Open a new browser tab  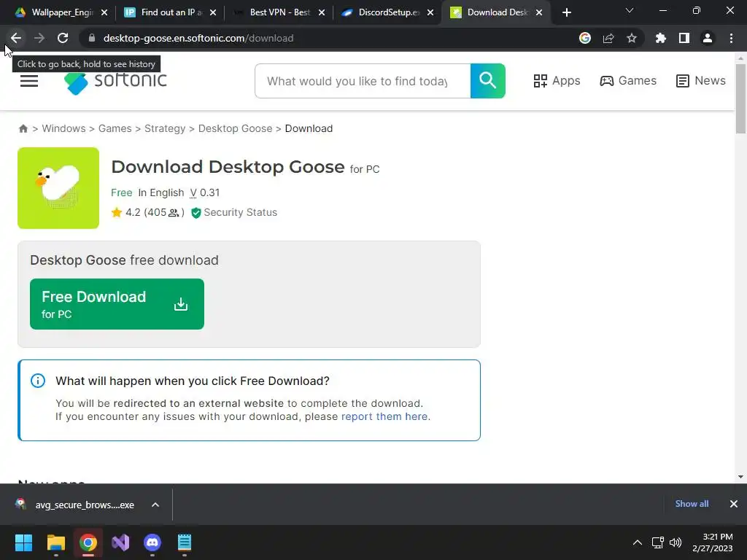click(566, 12)
